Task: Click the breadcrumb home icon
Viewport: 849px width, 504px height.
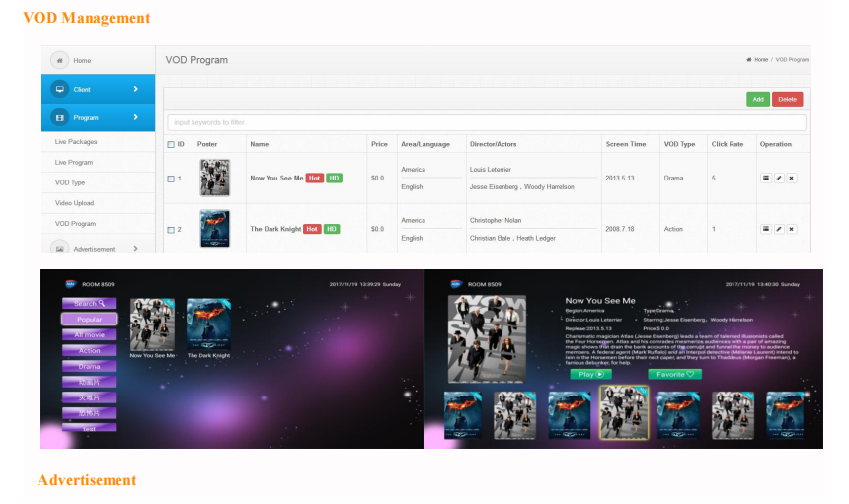Action: coord(749,60)
